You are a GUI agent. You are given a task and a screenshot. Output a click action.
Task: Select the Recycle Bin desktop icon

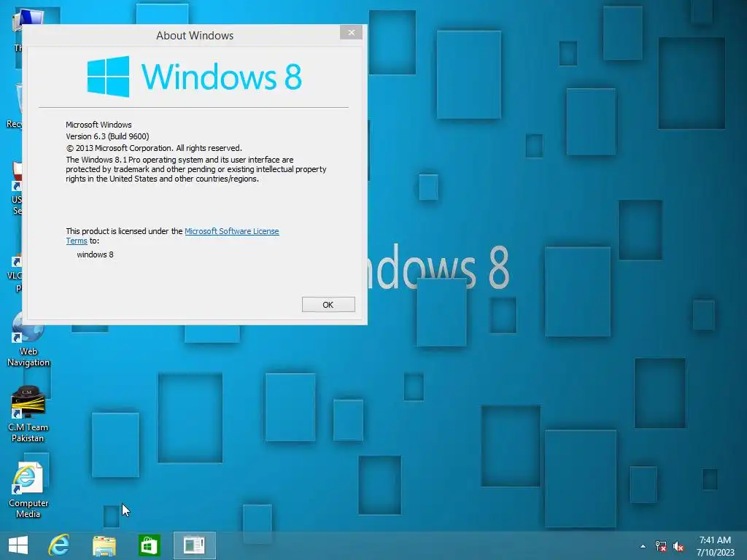pos(15,106)
